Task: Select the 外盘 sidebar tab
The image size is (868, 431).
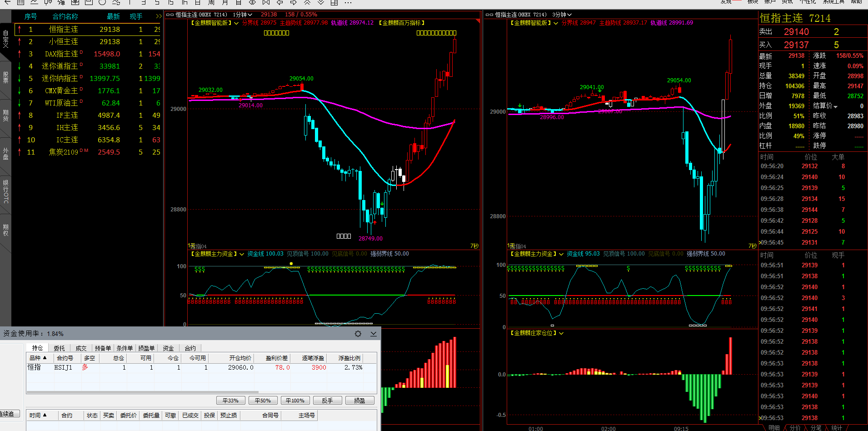Action: (x=5, y=153)
